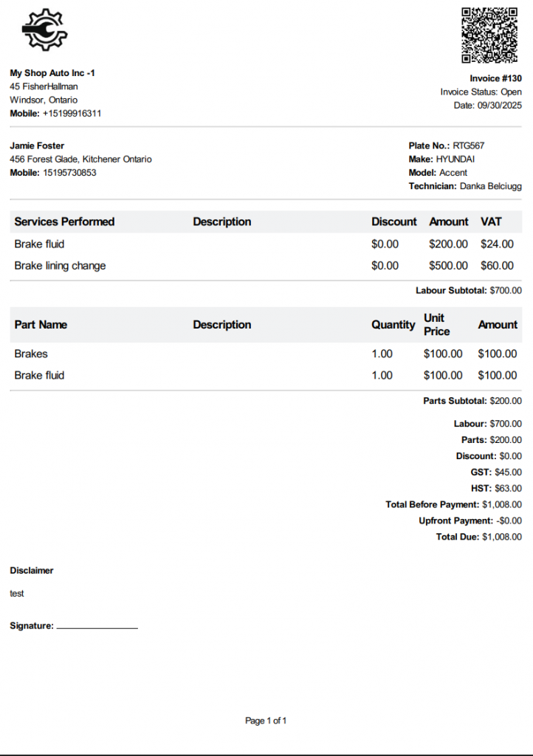Select the shop name My Shop Auto Inc -1

(52, 73)
